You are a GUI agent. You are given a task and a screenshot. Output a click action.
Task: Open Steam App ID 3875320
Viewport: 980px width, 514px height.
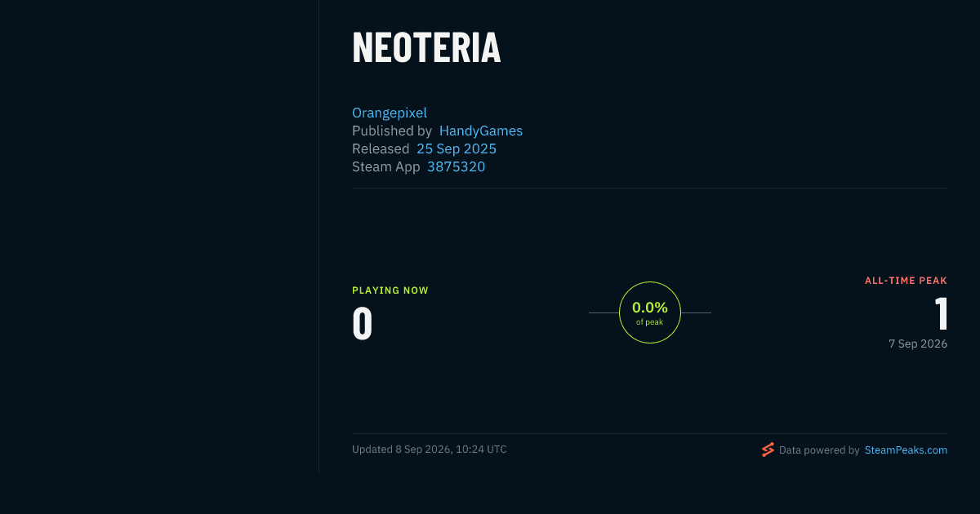[456, 166]
